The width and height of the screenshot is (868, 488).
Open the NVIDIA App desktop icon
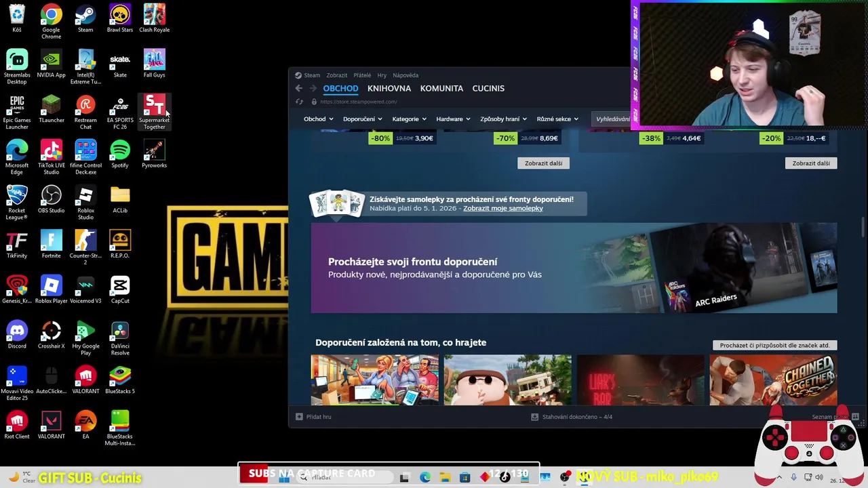[51, 64]
